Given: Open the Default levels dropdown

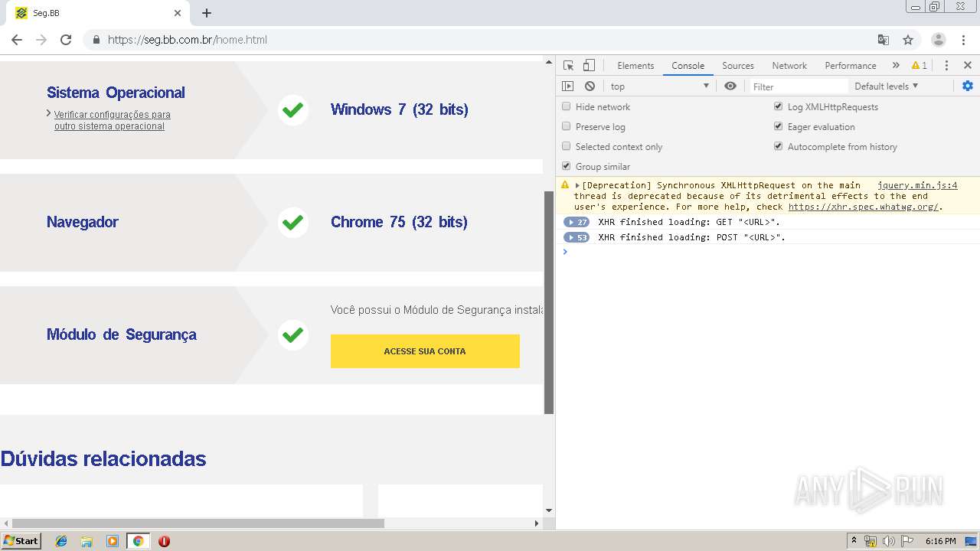Looking at the screenshot, I should tap(886, 86).
